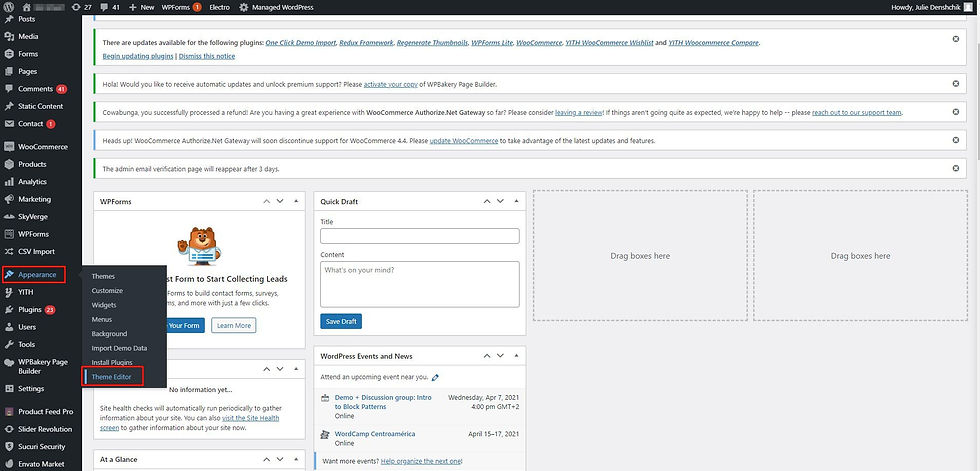Open WooCommerce in the sidebar
980x471 pixels.
pyautogui.click(x=41, y=147)
